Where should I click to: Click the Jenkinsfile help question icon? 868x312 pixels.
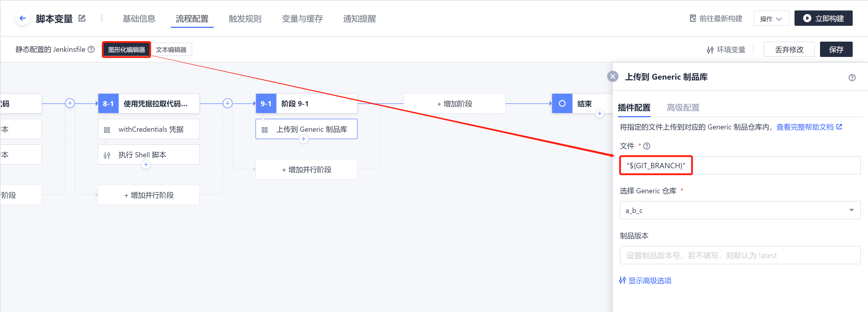[x=91, y=50]
